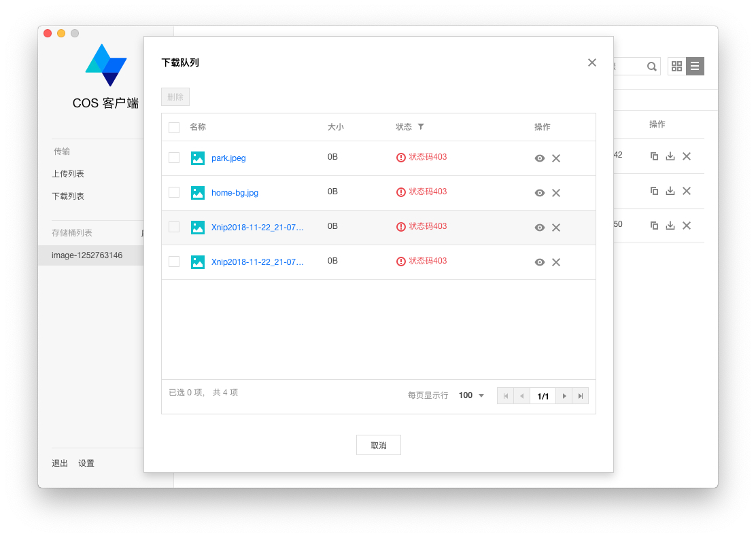Check the box next to park.jpeg
Screen dimensions: 756x538
click(x=174, y=157)
